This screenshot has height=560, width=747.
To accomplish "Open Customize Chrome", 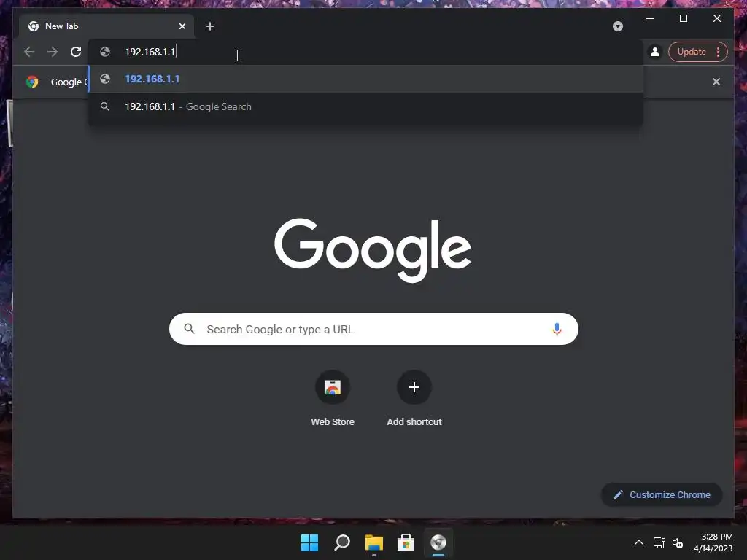I will pyautogui.click(x=662, y=495).
